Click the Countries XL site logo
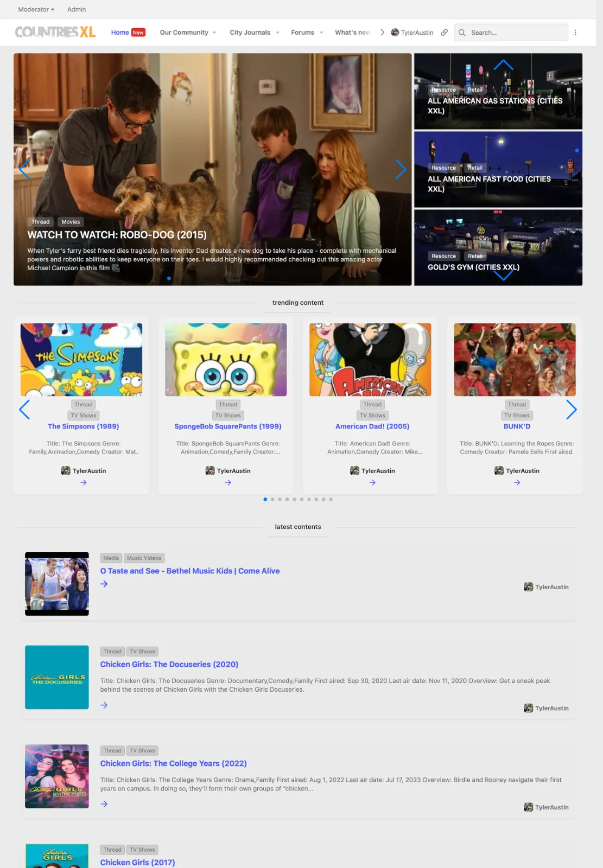This screenshot has width=603, height=868. (x=55, y=33)
